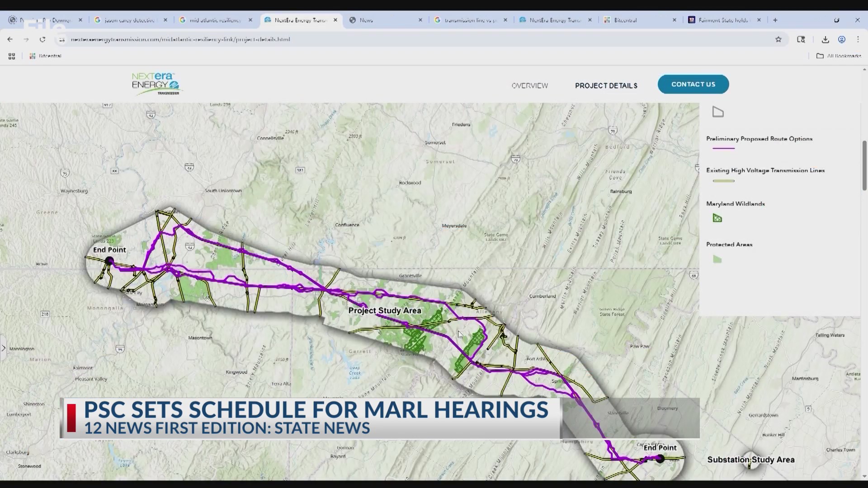The image size is (868, 488).
Task: Click the Substation Study Area label
Action: tap(750, 460)
